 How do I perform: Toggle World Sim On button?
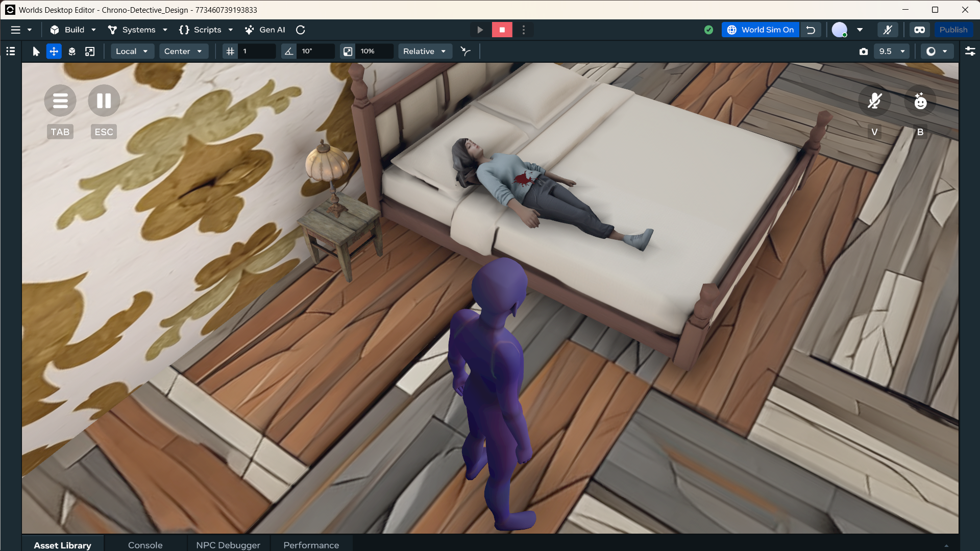pos(761,30)
